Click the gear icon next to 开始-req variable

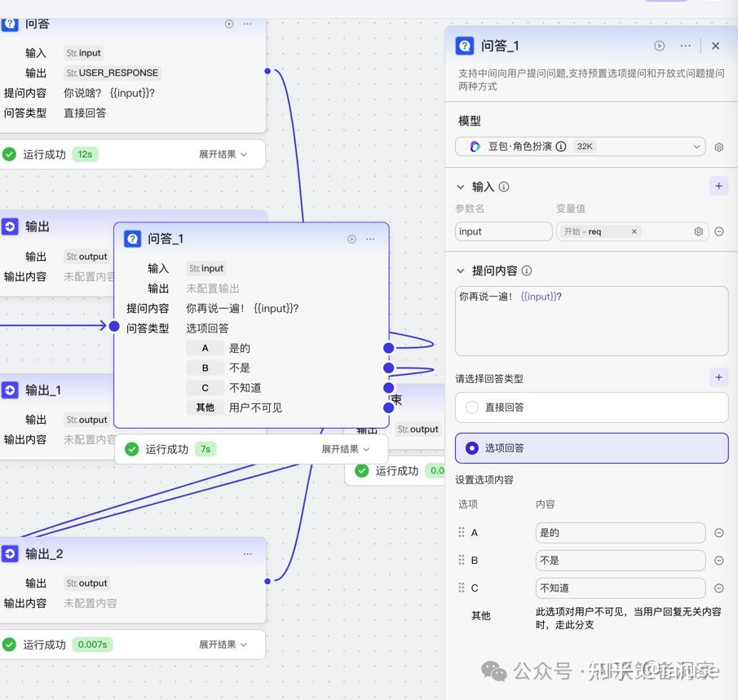[x=698, y=231]
